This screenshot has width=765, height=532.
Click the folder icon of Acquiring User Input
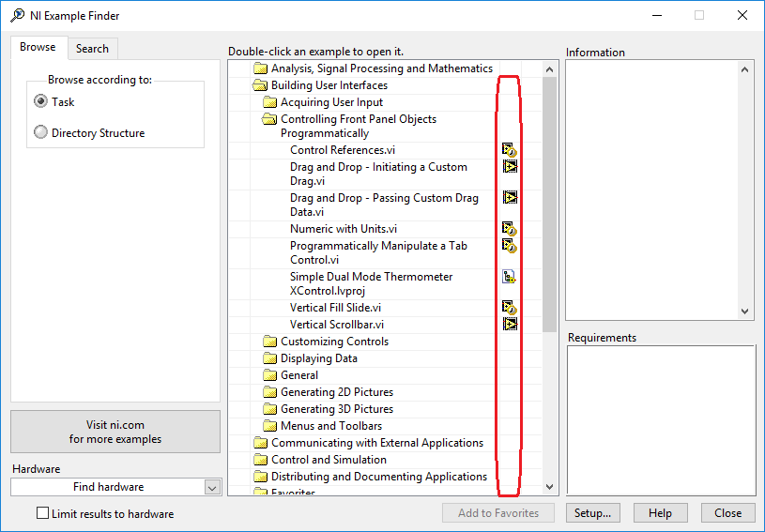(269, 102)
